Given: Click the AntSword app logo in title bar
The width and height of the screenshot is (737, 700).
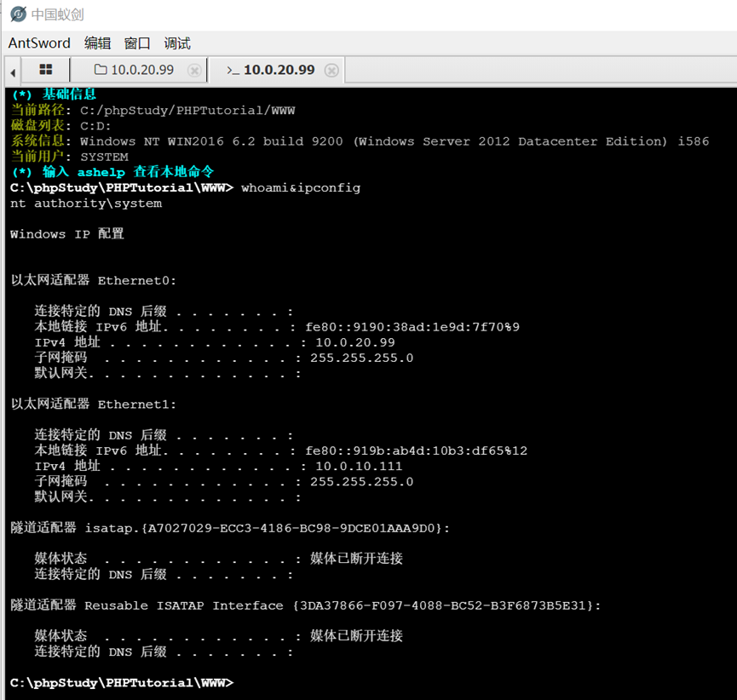Looking at the screenshot, I should click(19, 14).
